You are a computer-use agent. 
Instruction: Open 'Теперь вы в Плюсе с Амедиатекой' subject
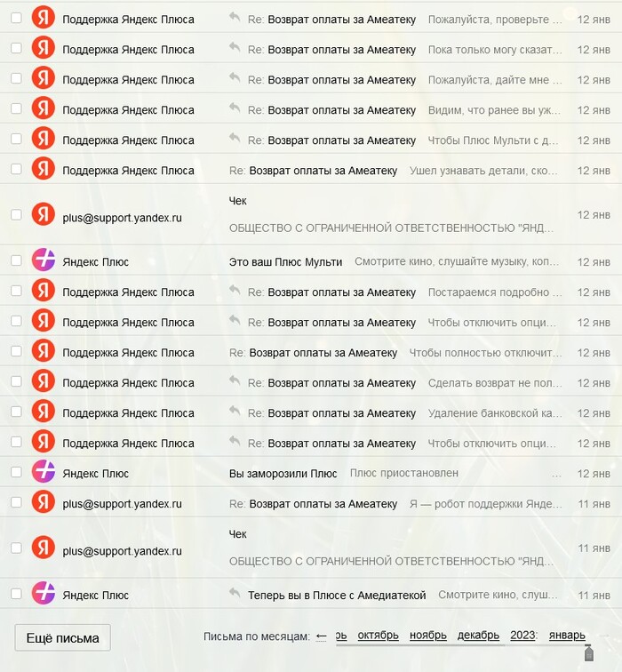point(337,596)
